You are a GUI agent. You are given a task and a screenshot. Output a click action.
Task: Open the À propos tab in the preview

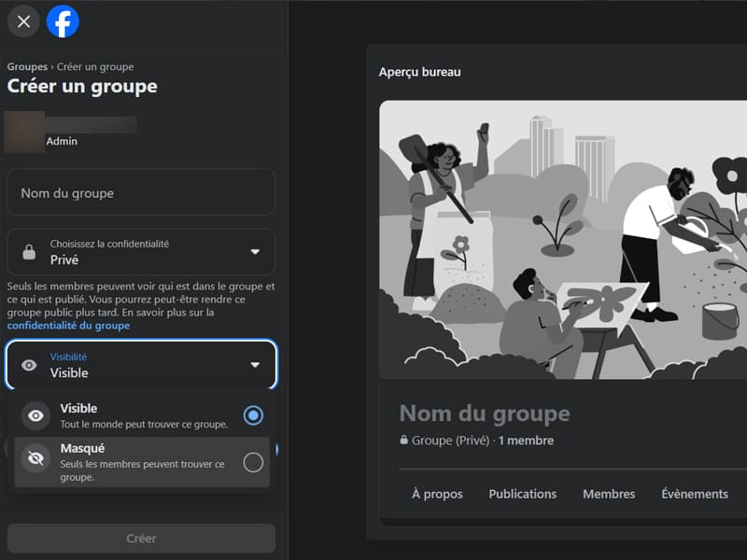tap(437, 494)
